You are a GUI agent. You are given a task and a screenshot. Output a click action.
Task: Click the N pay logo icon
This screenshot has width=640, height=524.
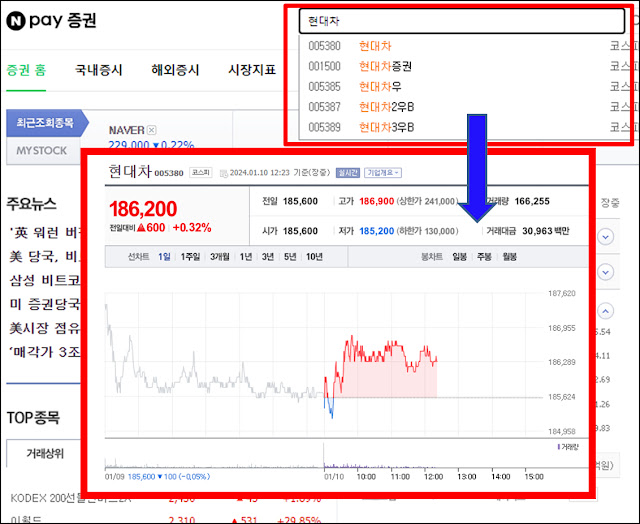[x=16, y=20]
